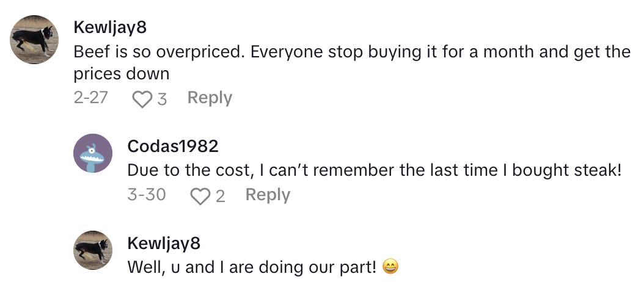Open Codas1982's blue monster avatar
644x282 pixels.
click(x=92, y=153)
